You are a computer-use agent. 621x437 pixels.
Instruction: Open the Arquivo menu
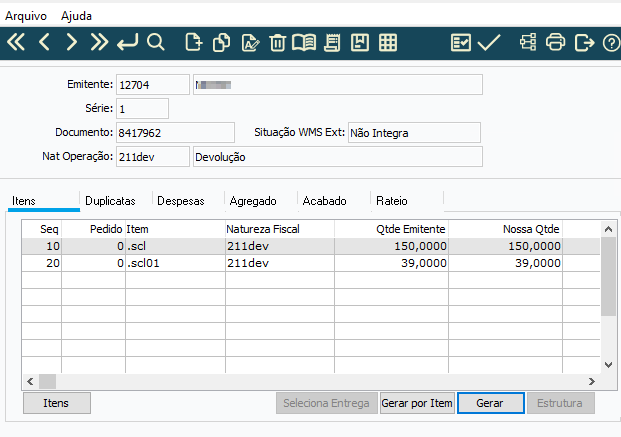27,17
